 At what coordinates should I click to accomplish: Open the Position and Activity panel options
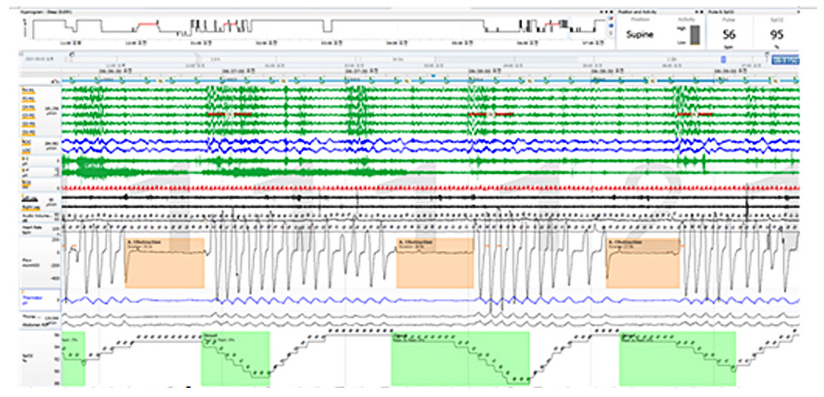point(699,11)
